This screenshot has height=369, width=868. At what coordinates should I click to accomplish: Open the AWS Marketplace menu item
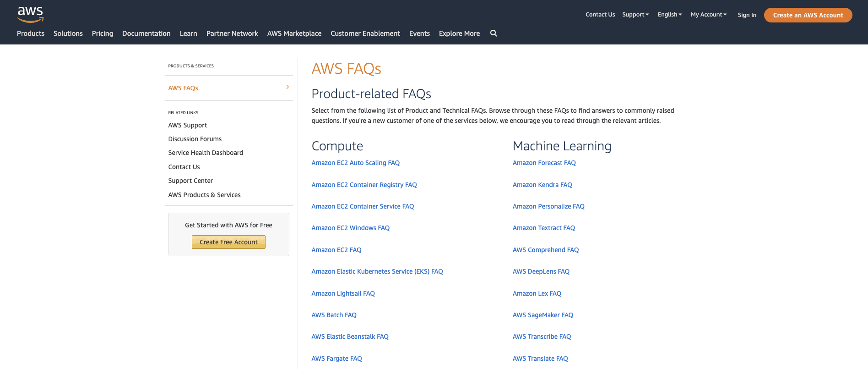294,33
